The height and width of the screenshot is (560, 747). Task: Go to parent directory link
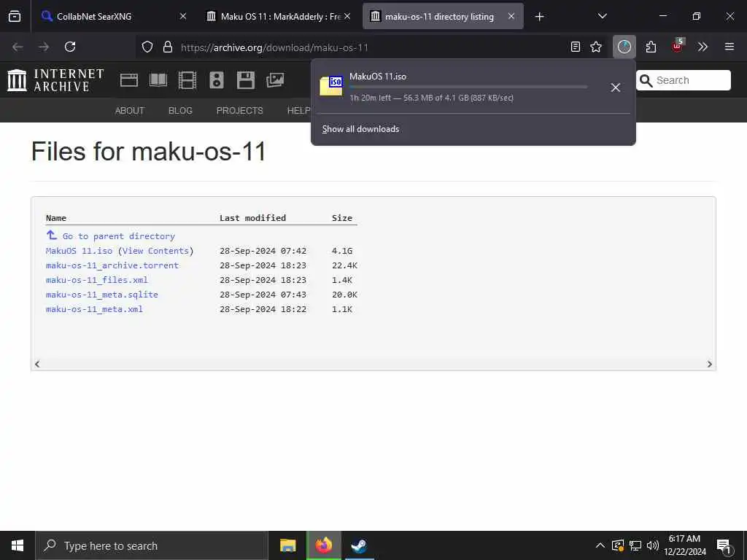(x=119, y=236)
